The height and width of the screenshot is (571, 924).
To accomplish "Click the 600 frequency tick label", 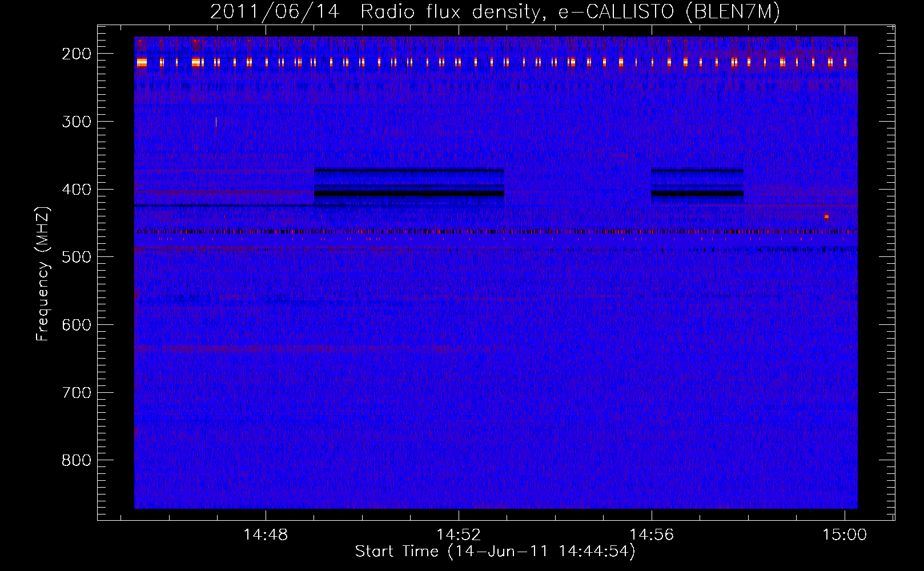I will (x=76, y=325).
